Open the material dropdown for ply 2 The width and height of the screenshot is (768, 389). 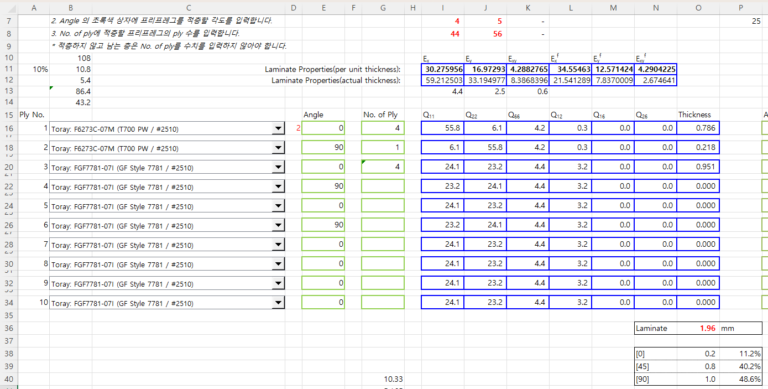pyautogui.click(x=278, y=148)
